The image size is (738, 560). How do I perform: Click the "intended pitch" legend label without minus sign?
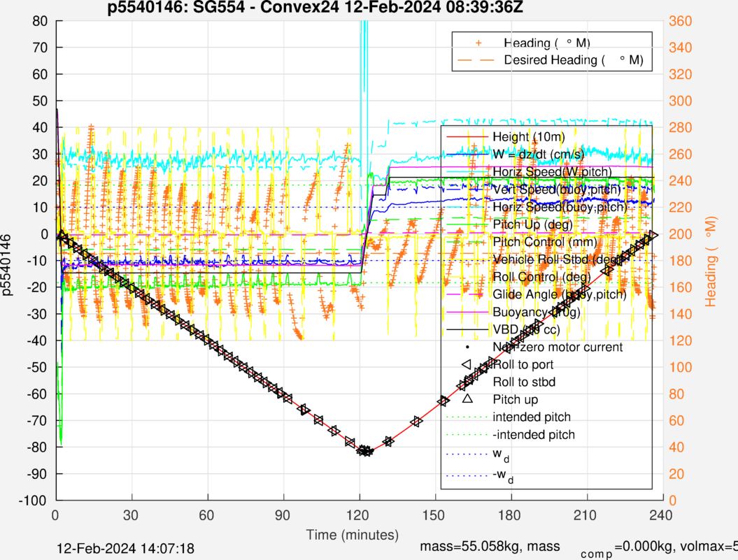click(x=532, y=417)
